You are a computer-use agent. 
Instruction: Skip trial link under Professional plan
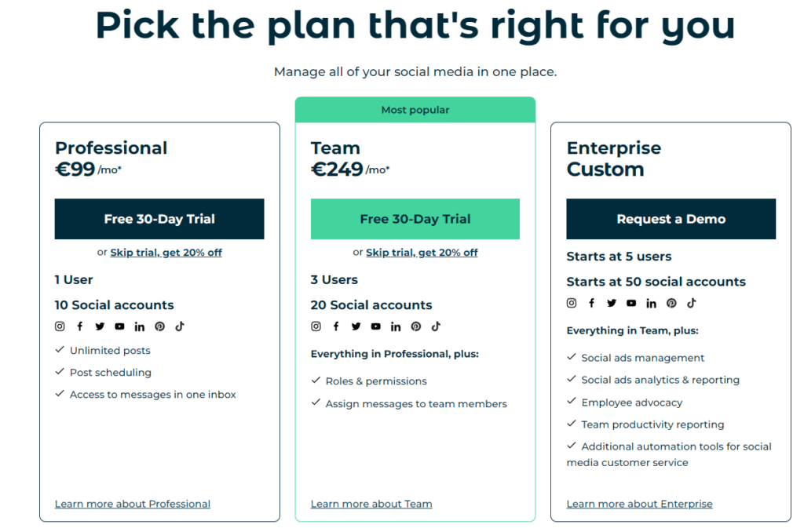[166, 253]
